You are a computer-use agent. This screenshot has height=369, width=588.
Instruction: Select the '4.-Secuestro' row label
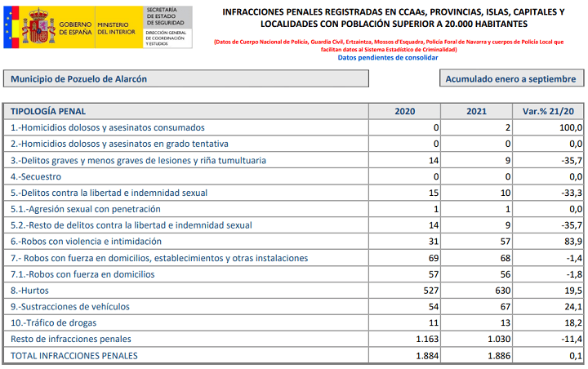pos(36,176)
